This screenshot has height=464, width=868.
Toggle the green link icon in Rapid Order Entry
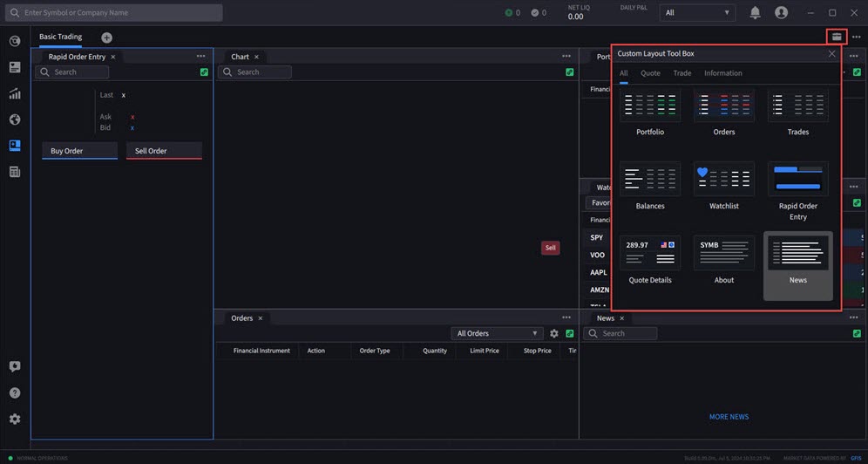tap(204, 72)
